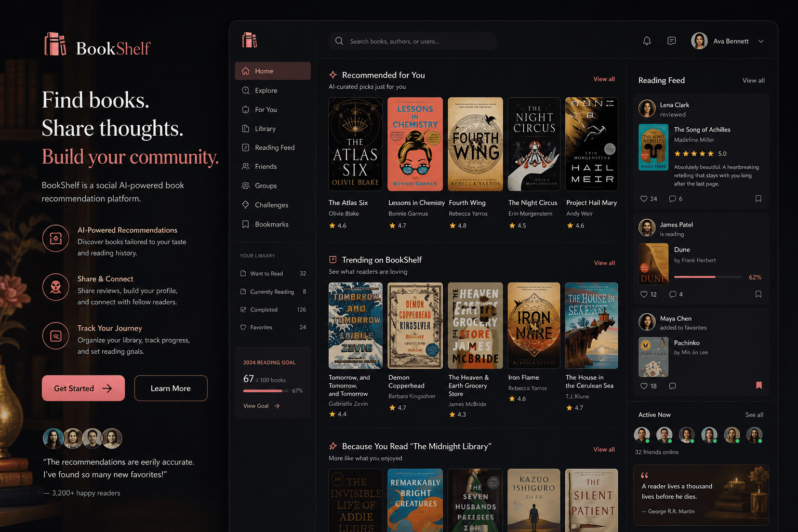The height and width of the screenshot is (532, 798).
Task: Click Lena Clark's avatar in Reading Feed
Action: (x=647, y=109)
